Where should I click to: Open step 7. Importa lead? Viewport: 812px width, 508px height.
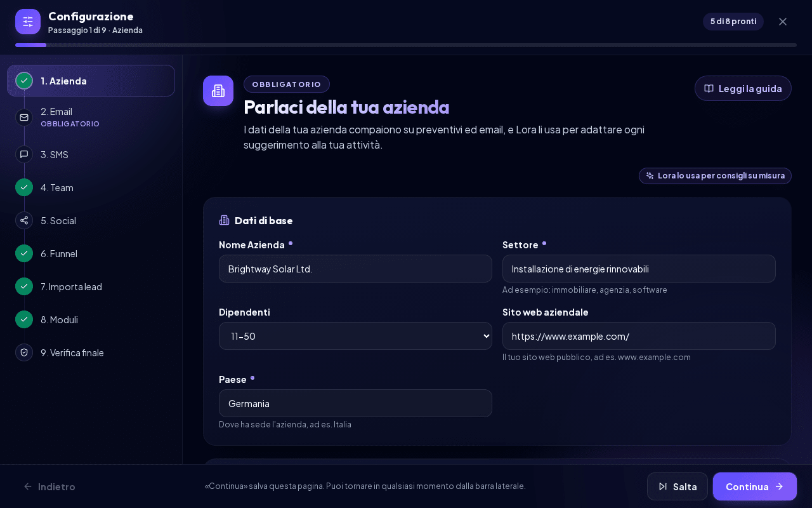[91, 286]
